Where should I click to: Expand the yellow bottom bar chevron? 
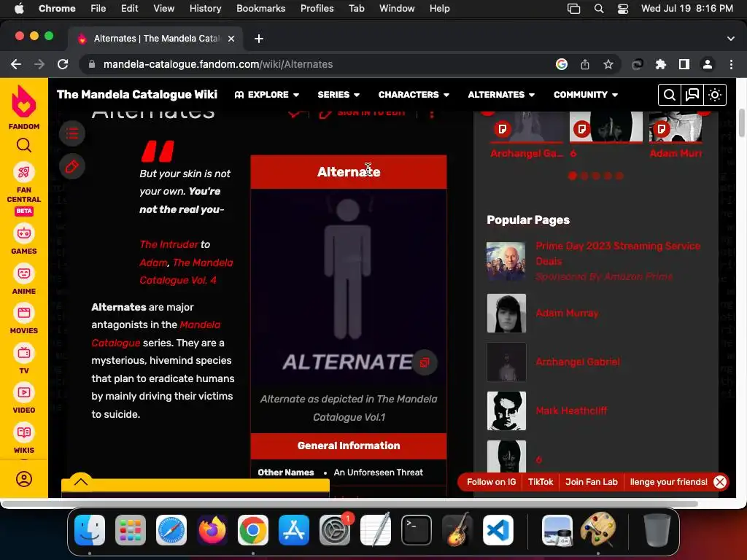click(80, 481)
